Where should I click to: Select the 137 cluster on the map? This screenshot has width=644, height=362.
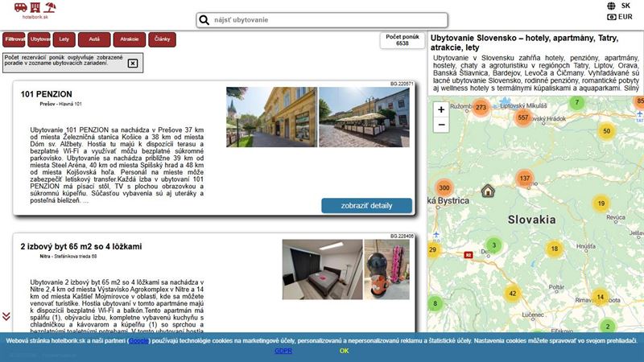pyautogui.click(x=525, y=178)
